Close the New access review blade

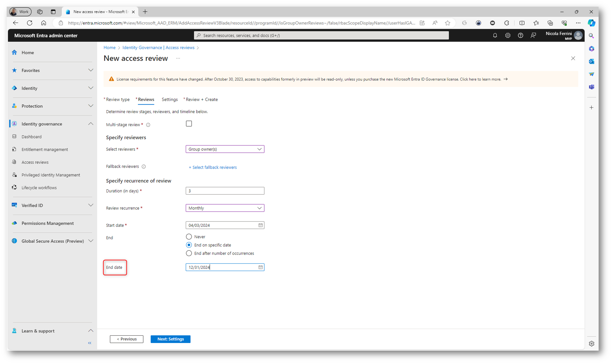coord(573,58)
